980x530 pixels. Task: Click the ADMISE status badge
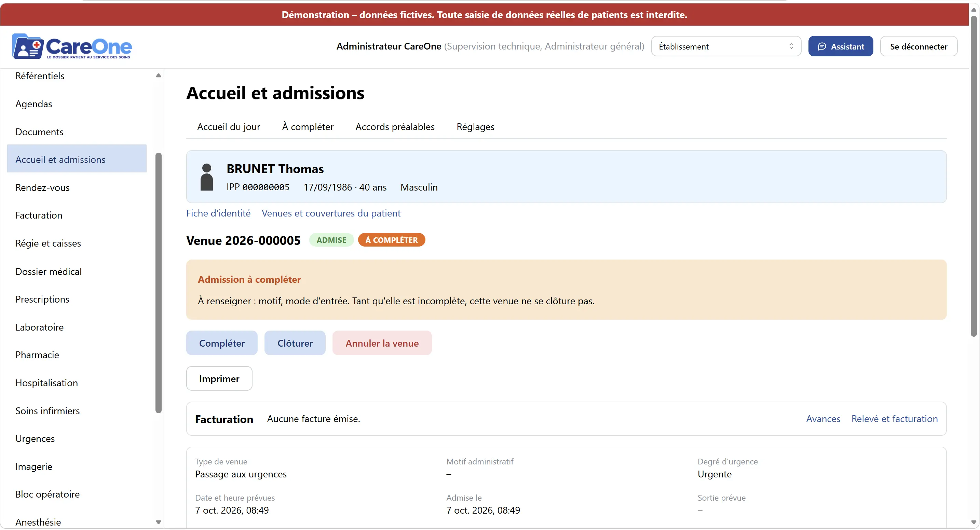pos(331,240)
